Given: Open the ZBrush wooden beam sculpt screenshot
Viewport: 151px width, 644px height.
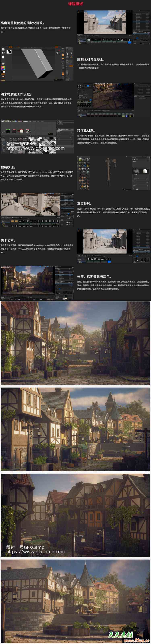Looking at the screenshot, I should click(x=37, y=63).
